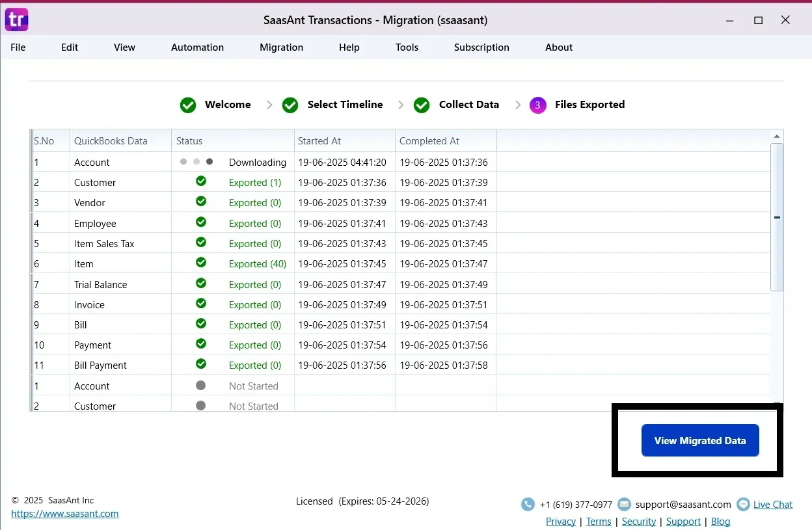Click the green check icon in Vendor row
Image resolution: width=812 pixels, height=530 pixels.
point(201,202)
